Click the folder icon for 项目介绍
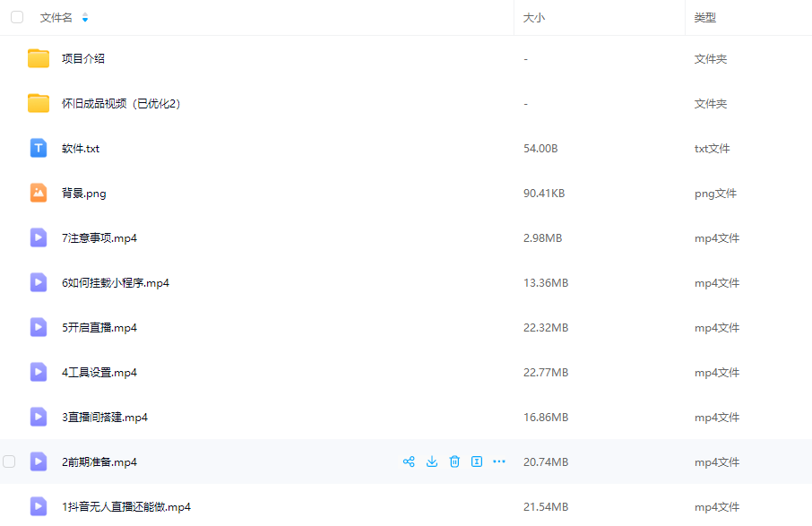812x526 pixels. (39, 58)
